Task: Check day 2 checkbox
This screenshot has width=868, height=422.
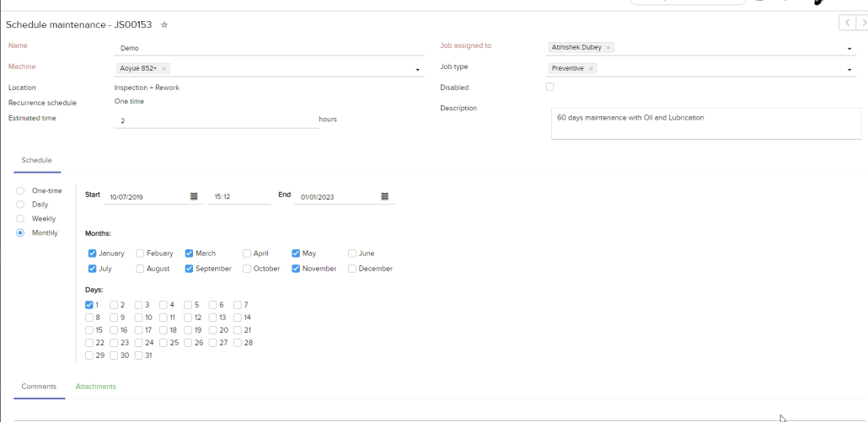Action: 114,305
